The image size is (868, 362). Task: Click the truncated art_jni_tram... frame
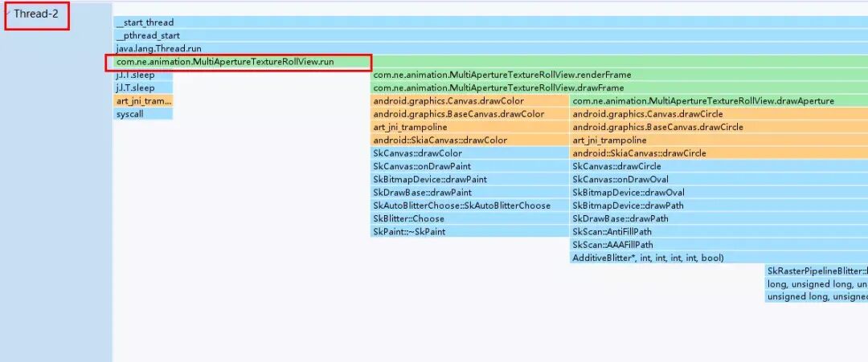143,101
